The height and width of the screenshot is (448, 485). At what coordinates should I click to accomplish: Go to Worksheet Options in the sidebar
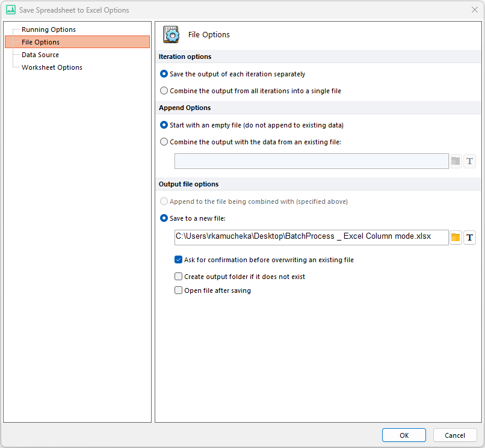(x=52, y=67)
